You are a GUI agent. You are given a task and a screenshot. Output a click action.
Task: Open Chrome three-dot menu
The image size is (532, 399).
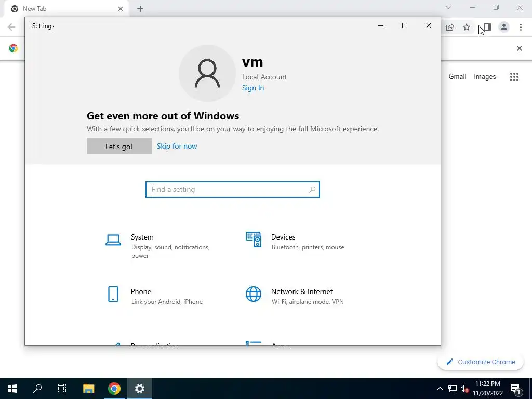click(x=521, y=27)
